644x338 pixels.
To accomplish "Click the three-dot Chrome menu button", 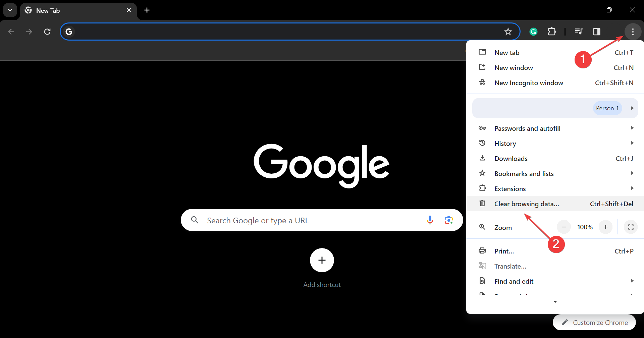I will (633, 32).
